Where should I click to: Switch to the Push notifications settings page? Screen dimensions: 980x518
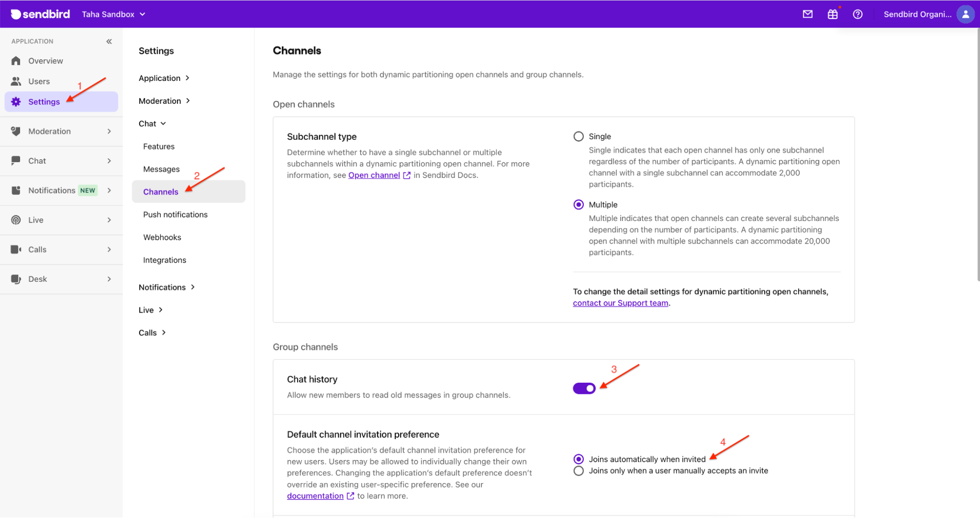(x=175, y=214)
